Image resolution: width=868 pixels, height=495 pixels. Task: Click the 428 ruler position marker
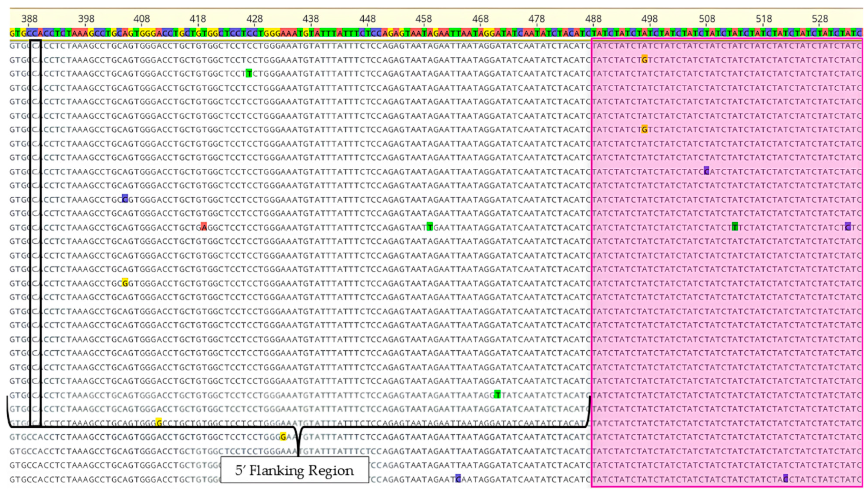254,19
